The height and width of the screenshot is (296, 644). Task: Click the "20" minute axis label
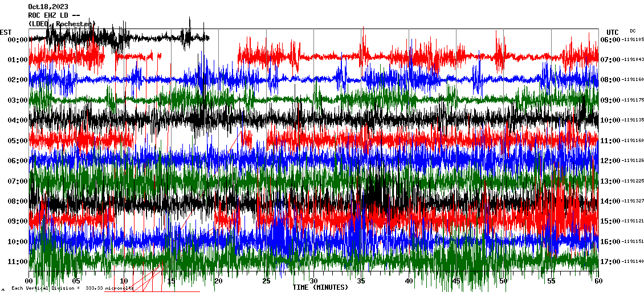(218, 281)
